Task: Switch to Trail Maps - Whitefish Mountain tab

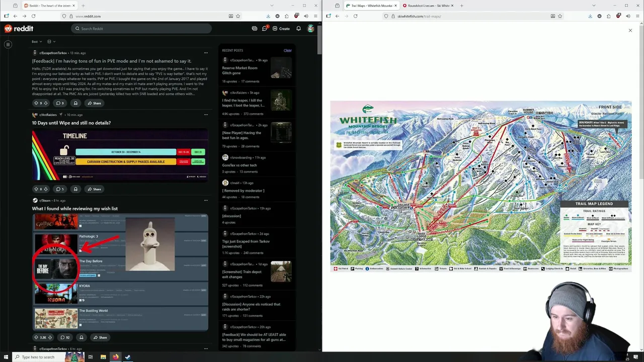Action: pyautogui.click(x=371, y=6)
